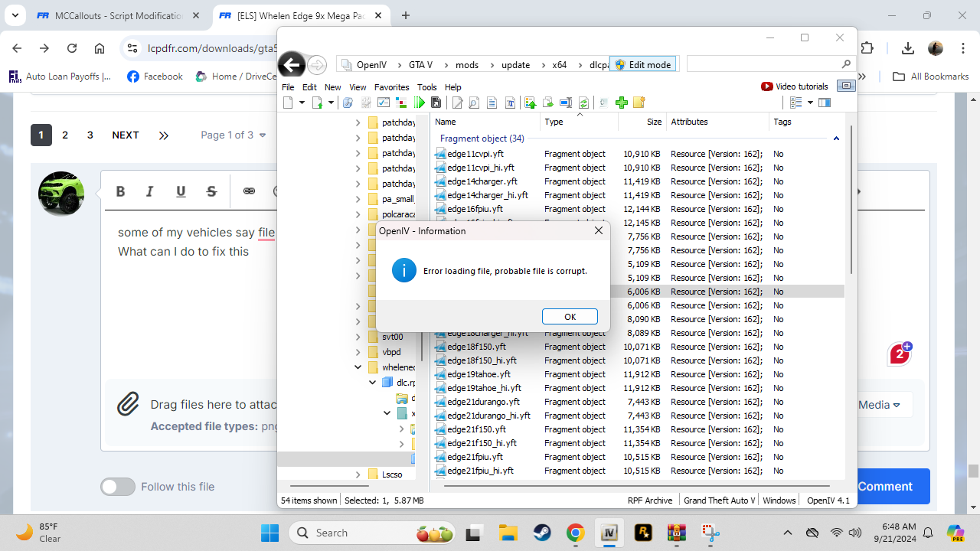The height and width of the screenshot is (551, 980).
Task: Toggle the Follow this file switch
Action: [x=118, y=487]
